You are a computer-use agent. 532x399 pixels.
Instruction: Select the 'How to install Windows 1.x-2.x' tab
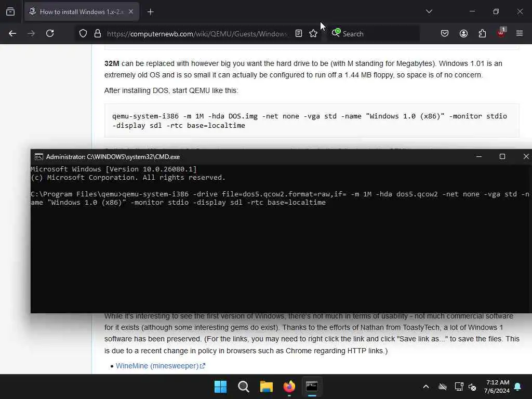82,12
